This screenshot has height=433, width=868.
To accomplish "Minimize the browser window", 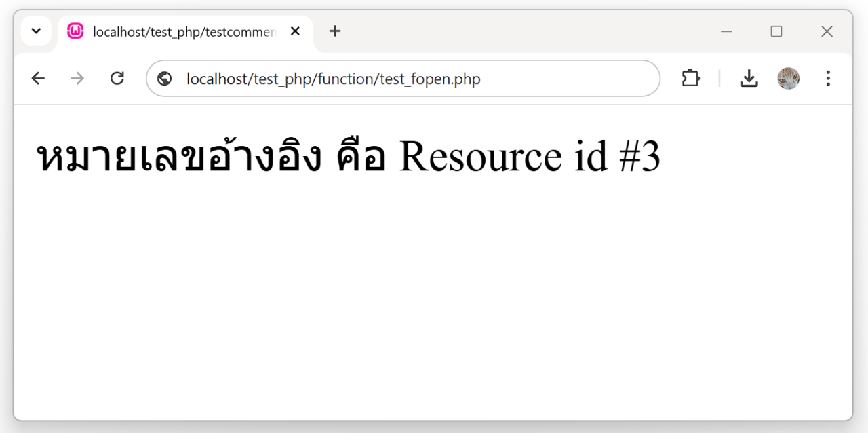I will click(726, 31).
